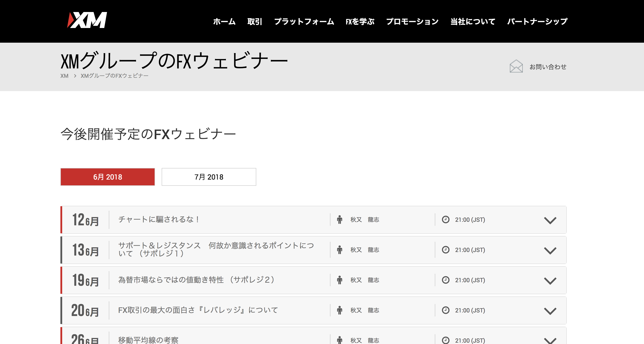Image resolution: width=644 pixels, height=344 pixels.
Task: Click 為替市場ならではの値動き特性 title
Action: pyautogui.click(x=196, y=280)
